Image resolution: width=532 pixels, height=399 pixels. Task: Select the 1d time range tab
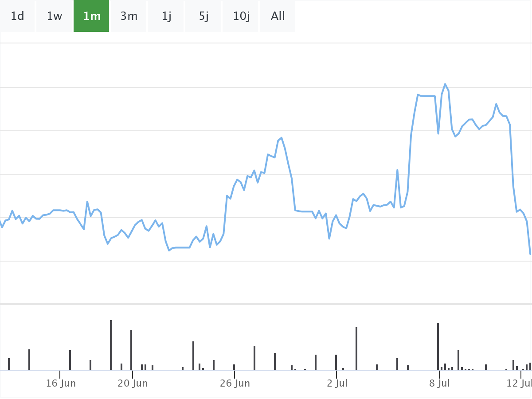[x=17, y=16]
